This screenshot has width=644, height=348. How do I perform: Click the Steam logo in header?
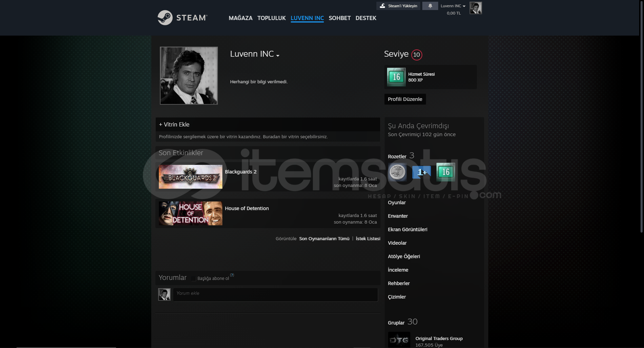(182, 18)
